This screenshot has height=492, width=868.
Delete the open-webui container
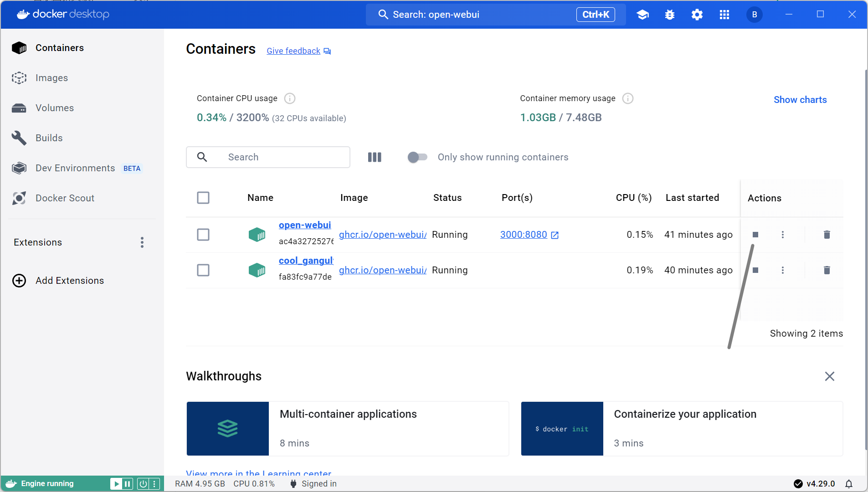click(827, 235)
